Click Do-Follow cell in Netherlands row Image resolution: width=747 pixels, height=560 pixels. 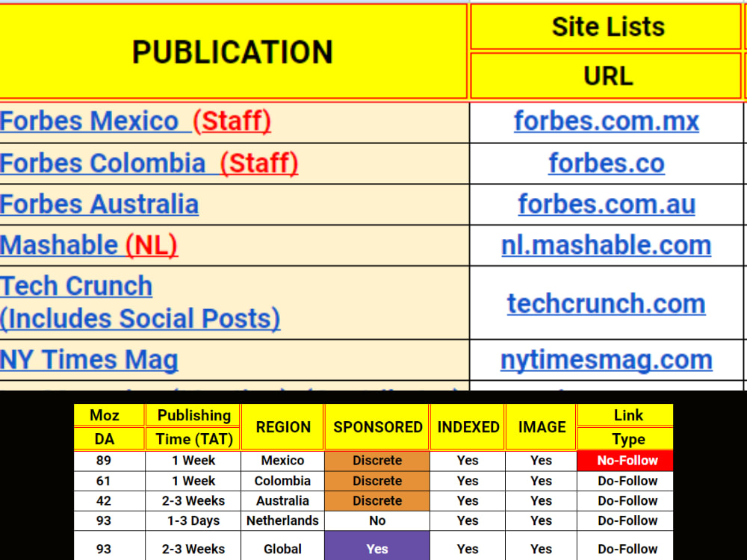[625, 521]
